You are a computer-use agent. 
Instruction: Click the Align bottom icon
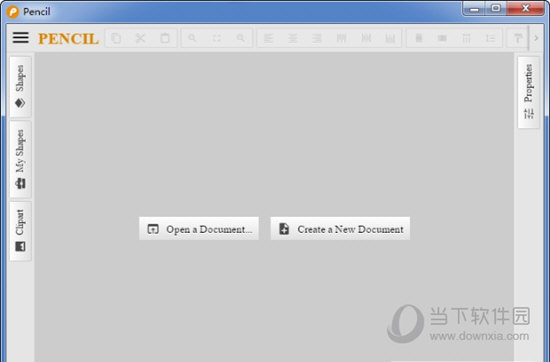(390, 38)
